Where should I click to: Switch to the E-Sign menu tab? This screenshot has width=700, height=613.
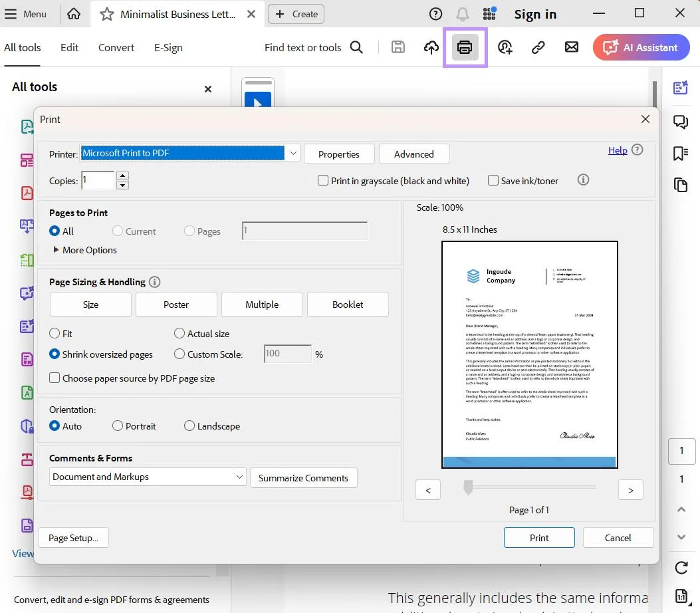168,47
